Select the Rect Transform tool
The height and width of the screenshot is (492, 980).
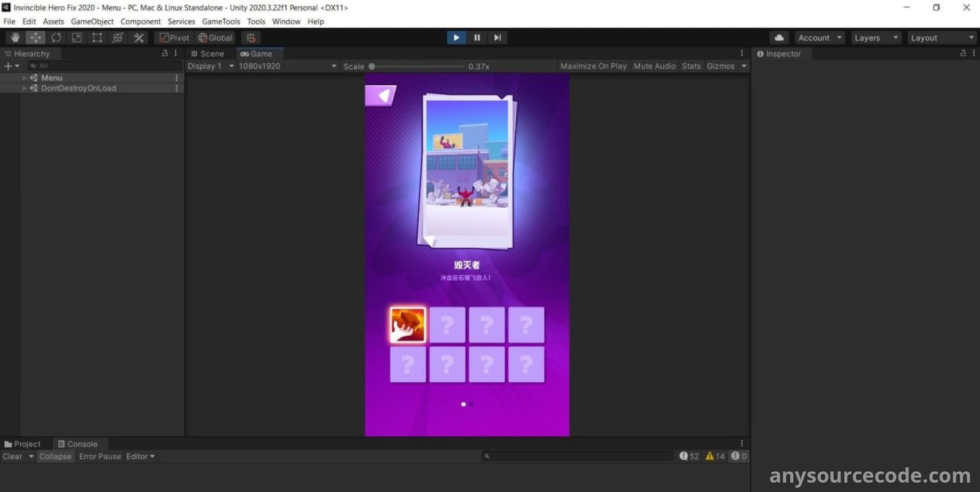click(x=97, y=37)
